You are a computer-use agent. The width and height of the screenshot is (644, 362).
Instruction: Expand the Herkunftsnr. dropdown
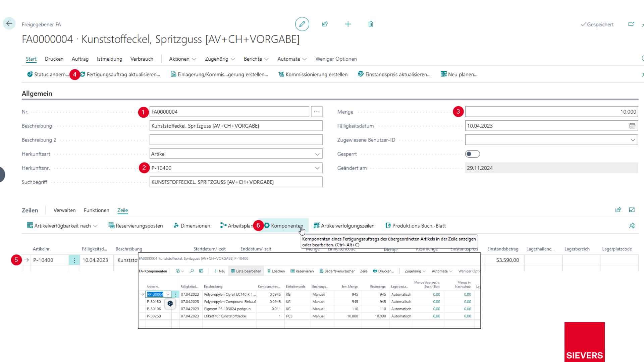[317, 168]
